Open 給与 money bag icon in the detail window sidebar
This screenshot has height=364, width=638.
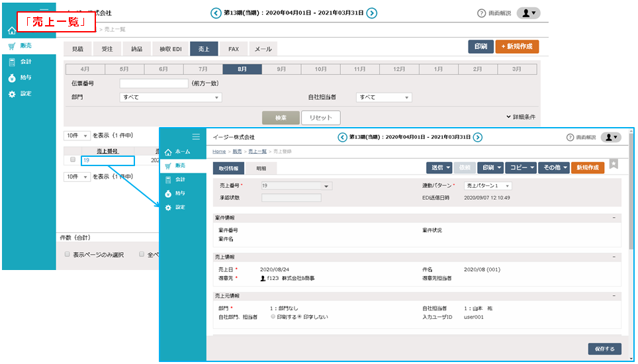click(x=169, y=193)
